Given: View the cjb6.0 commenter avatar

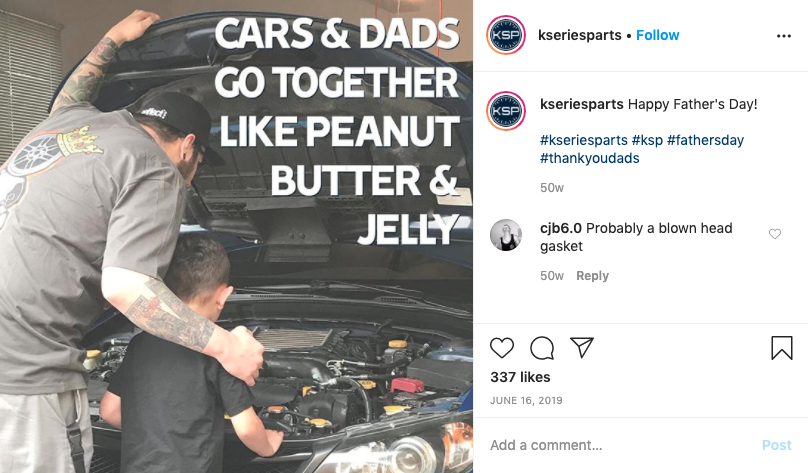Looking at the screenshot, I should click(x=506, y=235).
